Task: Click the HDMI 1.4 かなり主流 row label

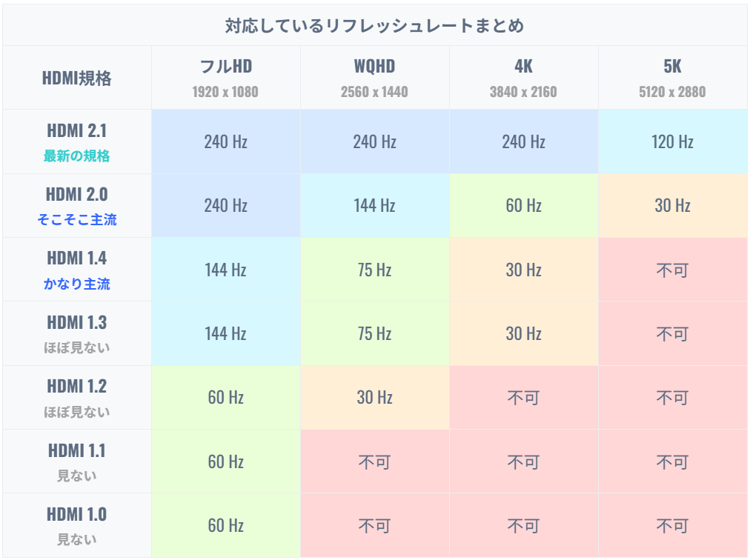Action: (x=77, y=270)
